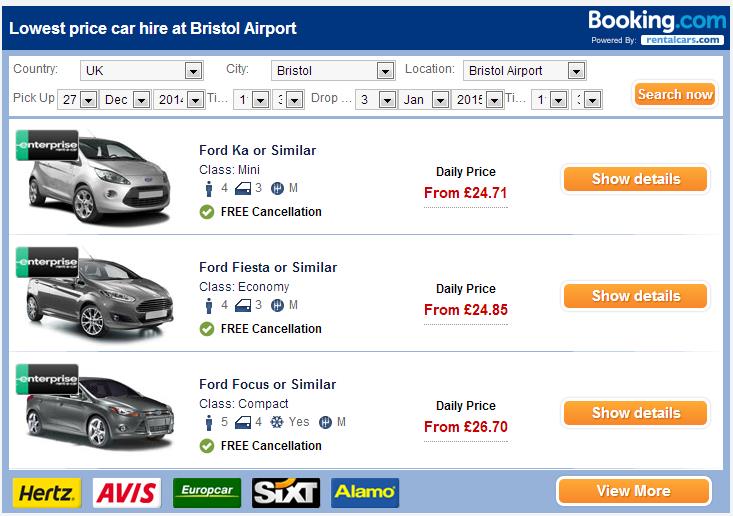This screenshot has width=733, height=516.
Task: Open the Ford Fiesta or Similar title
Action: (x=268, y=267)
